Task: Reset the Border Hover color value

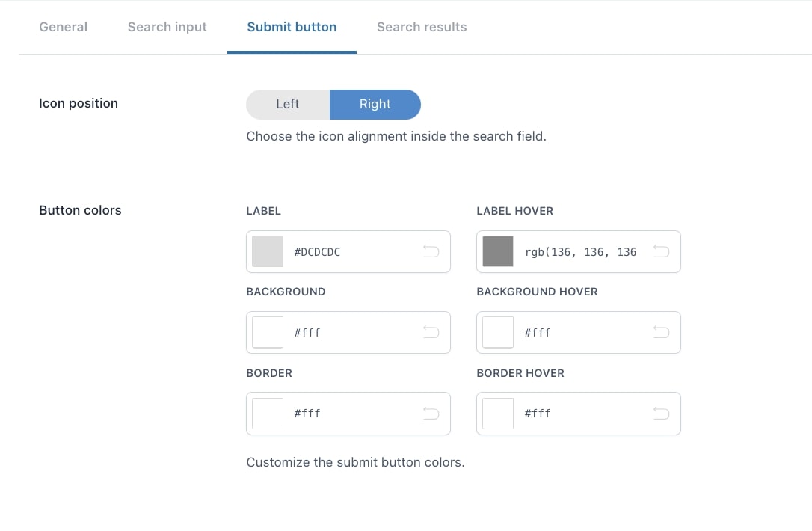Action: 661,414
